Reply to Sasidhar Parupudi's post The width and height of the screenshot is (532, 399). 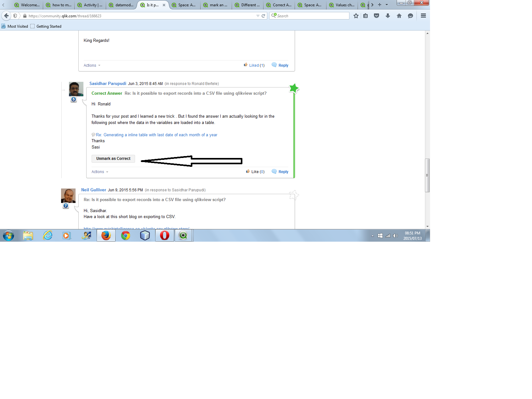tap(280, 171)
